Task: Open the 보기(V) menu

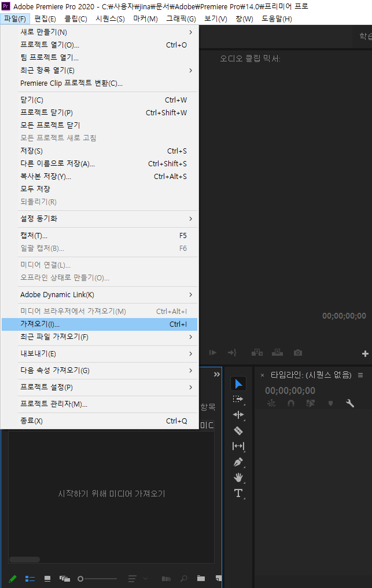Action: (x=216, y=19)
